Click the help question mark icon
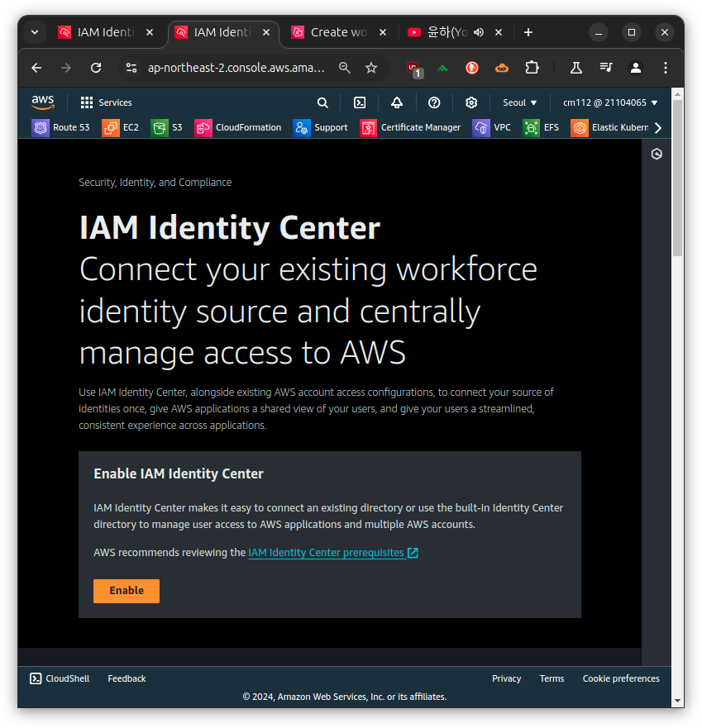The width and height of the screenshot is (702, 728). pos(434,102)
